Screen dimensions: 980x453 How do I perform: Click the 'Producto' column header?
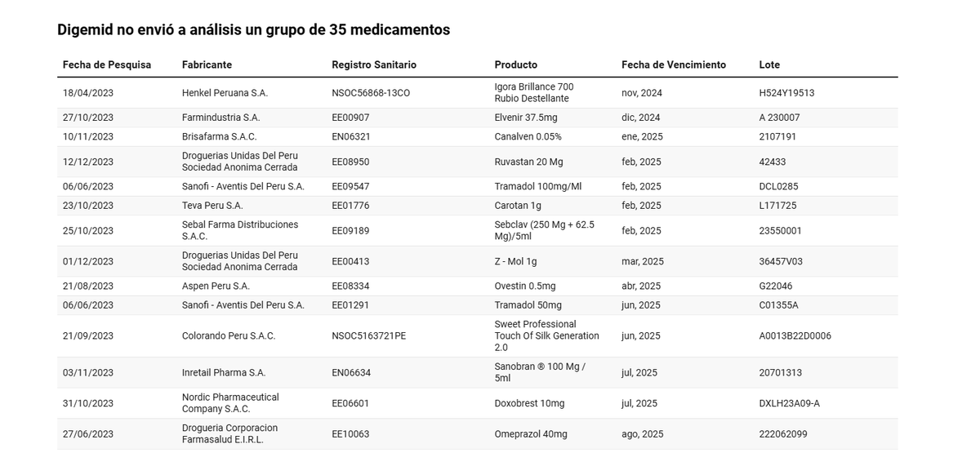[516, 64]
